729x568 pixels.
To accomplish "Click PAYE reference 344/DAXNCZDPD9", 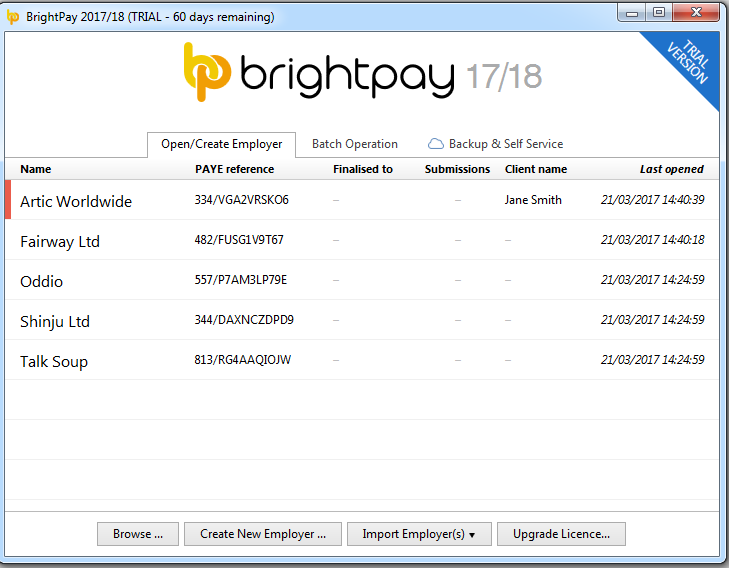I will (244, 320).
